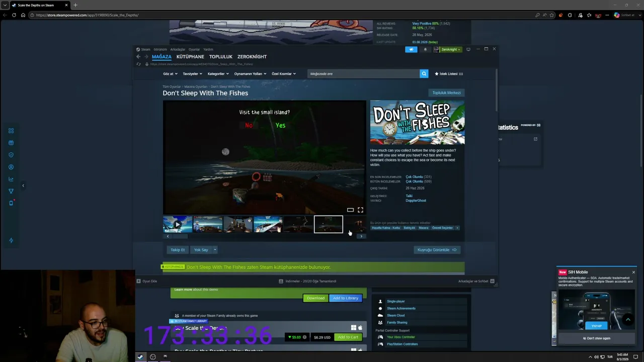Click the media strip left scroll arrow
The height and width of the screenshot is (362, 644).
click(x=168, y=236)
